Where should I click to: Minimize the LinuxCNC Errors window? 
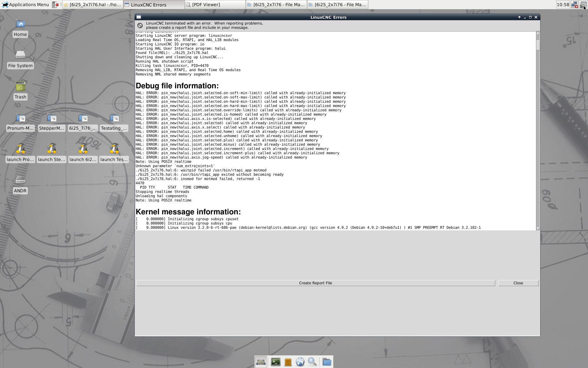pos(525,17)
